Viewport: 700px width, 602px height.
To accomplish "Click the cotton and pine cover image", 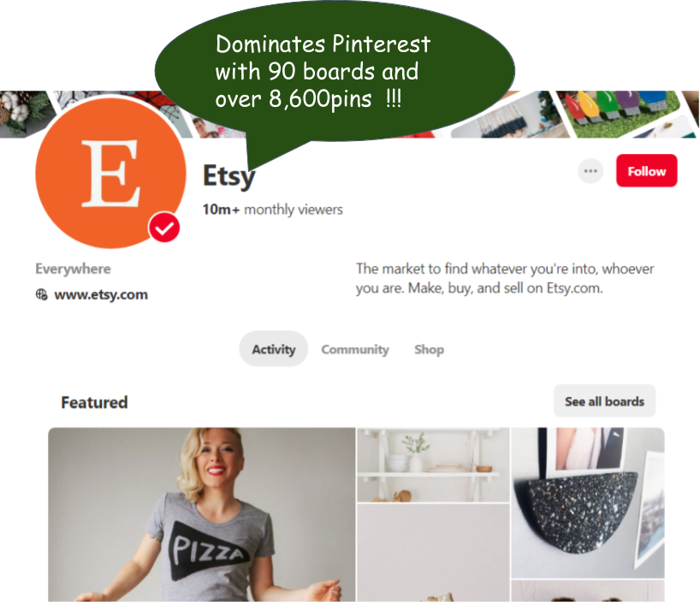I will (x=27, y=113).
